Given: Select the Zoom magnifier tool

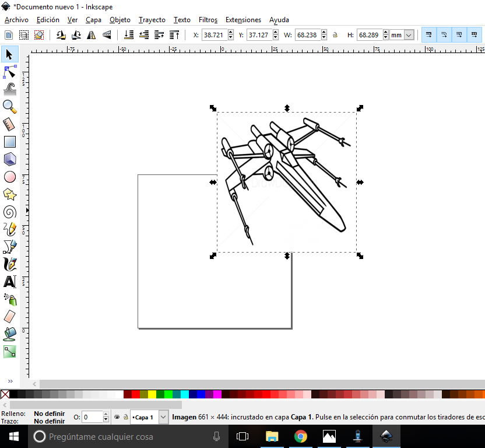Looking at the screenshot, I should coord(9,107).
